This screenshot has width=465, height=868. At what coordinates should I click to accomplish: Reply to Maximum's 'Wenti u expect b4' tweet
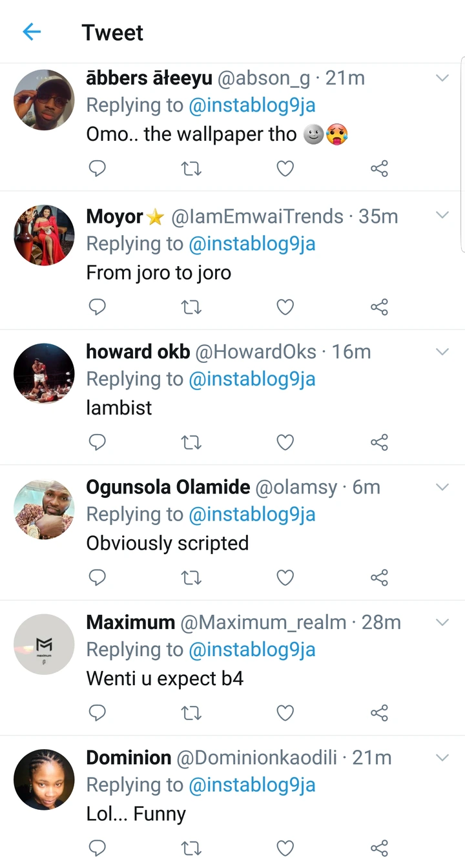(x=97, y=712)
